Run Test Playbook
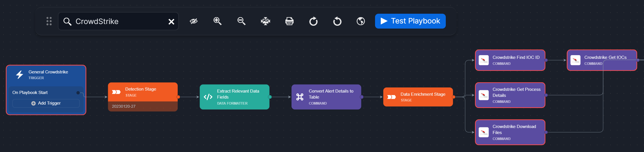Image resolution: width=644 pixels, height=152 pixels. click(x=410, y=21)
